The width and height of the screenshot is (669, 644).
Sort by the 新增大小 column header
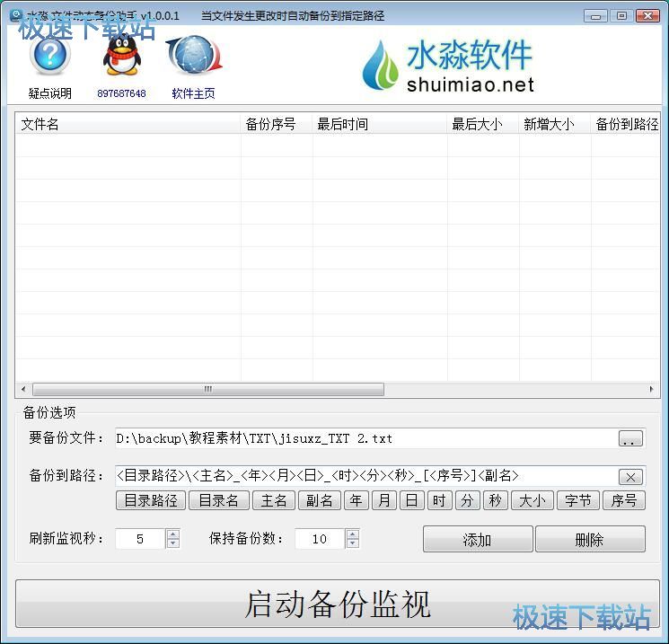[x=555, y=124]
